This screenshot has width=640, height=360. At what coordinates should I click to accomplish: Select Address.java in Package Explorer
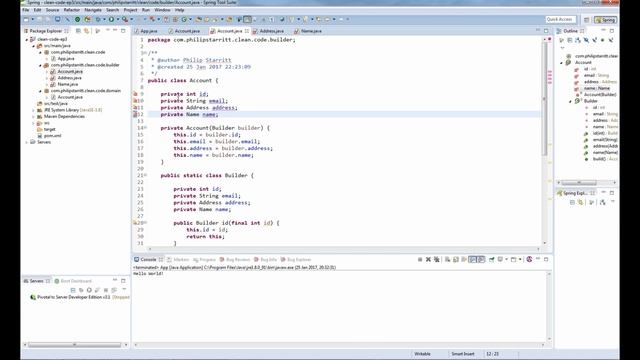tap(69, 78)
